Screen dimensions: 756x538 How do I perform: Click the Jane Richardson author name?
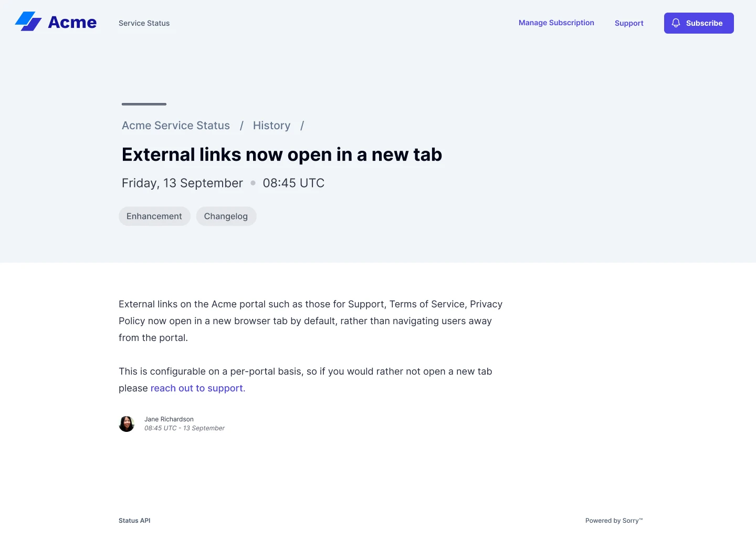(169, 419)
